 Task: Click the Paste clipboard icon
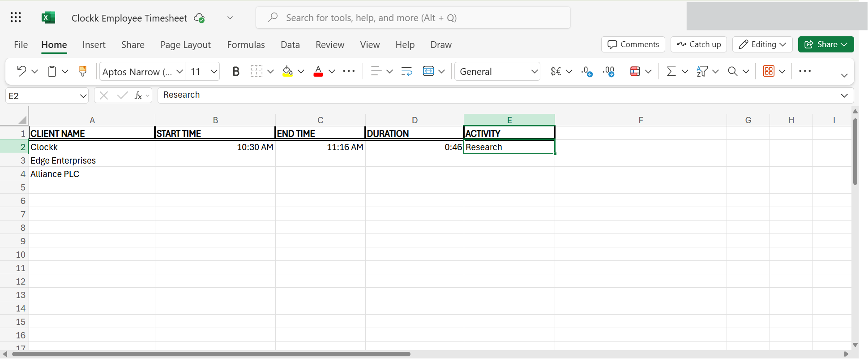(52, 71)
